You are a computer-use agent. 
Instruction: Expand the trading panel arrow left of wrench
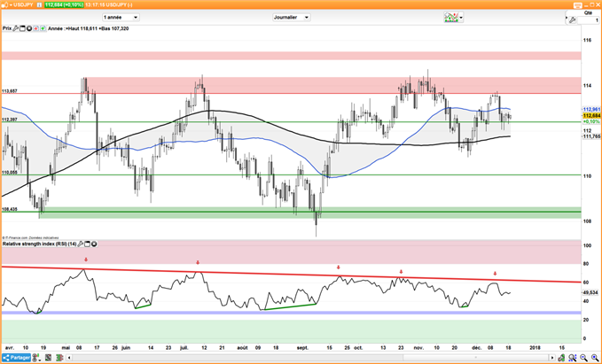pos(567,18)
